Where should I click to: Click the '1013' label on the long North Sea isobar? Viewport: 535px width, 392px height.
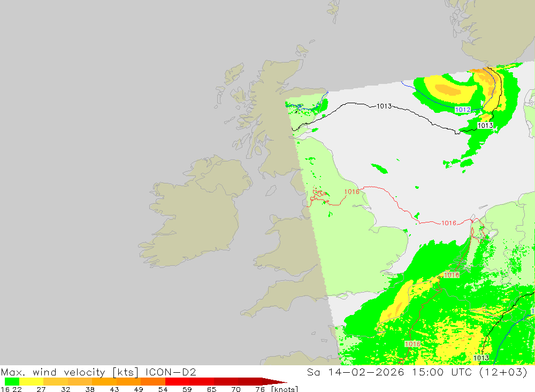tap(384, 106)
